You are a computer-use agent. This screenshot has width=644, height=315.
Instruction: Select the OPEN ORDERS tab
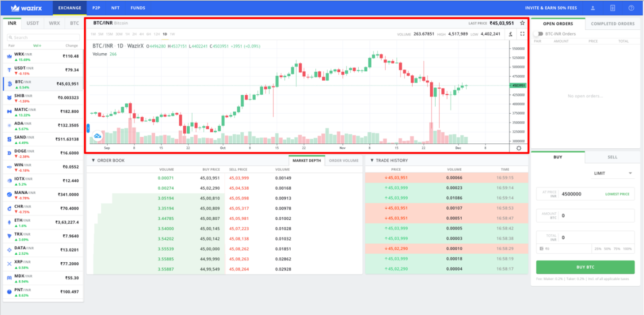[x=558, y=24]
